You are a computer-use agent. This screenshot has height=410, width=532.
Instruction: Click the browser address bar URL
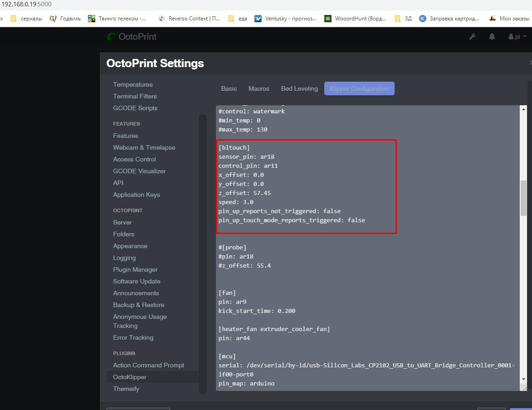coord(26,4)
